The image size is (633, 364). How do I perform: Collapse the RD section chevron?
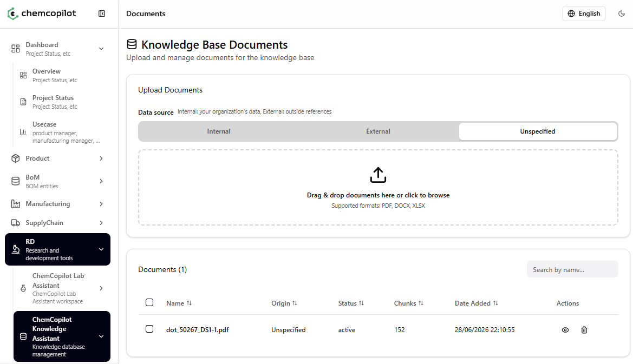[101, 249]
